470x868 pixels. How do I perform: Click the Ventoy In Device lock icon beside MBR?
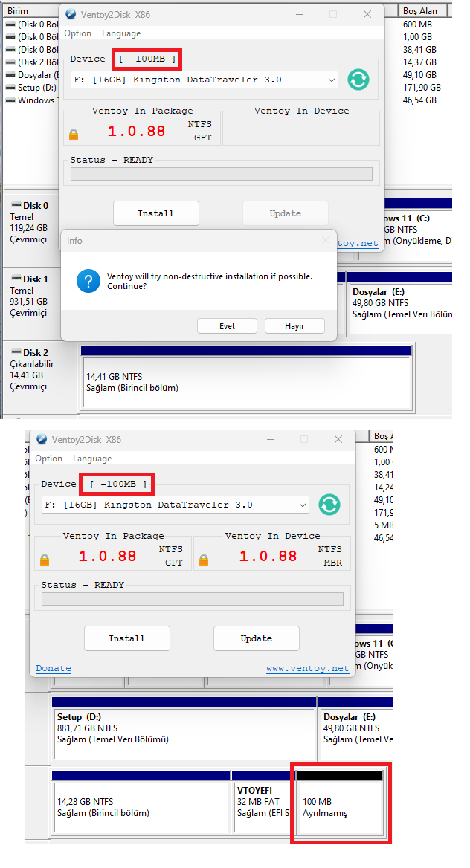[x=204, y=560]
